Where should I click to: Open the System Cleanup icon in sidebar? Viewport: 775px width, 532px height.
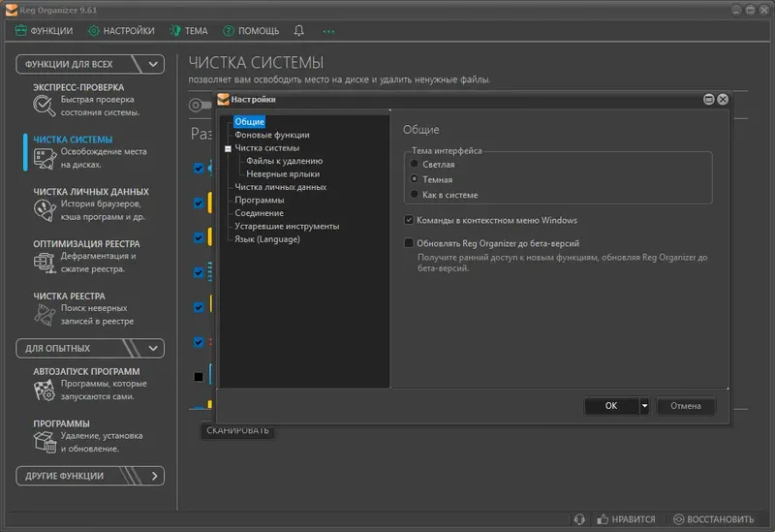coord(45,158)
